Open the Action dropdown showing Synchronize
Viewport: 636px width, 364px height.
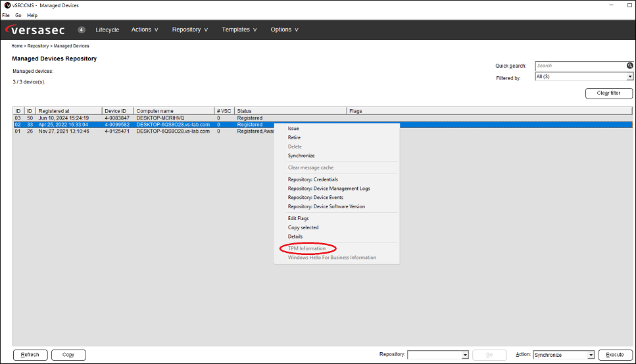pyautogui.click(x=564, y=355)
